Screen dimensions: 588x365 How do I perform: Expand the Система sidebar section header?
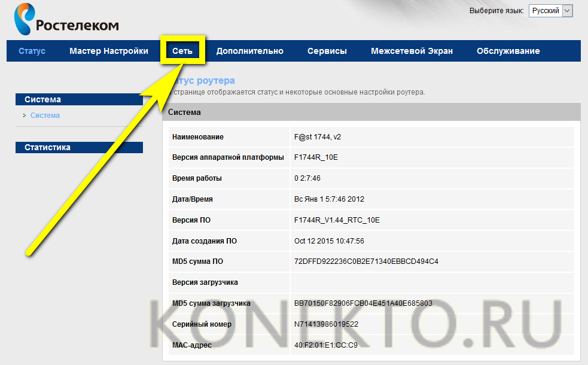(x=79, y=99)
